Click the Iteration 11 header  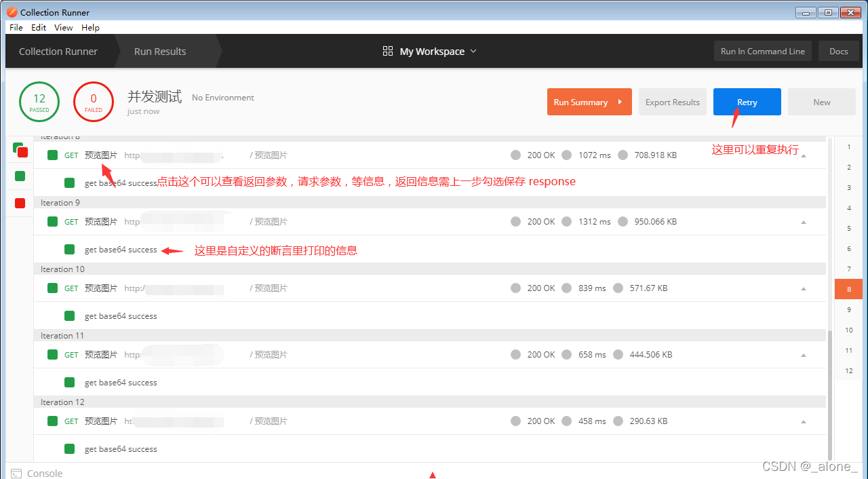[x=429, y=336]
